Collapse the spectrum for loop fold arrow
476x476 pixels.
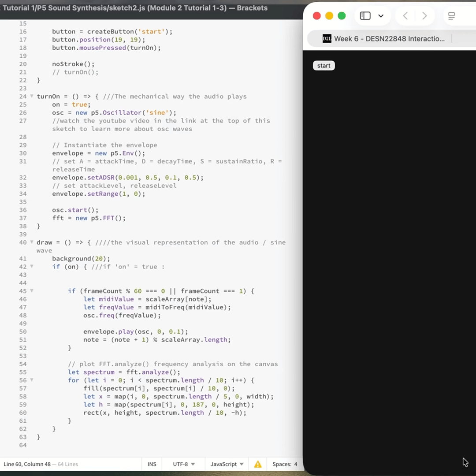(x=31, y=380)
